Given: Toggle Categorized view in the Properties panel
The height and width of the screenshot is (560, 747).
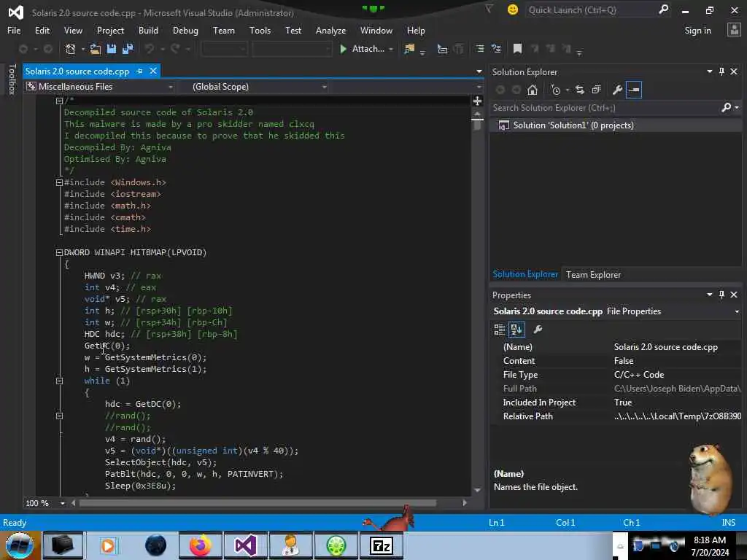Looking at the screenshot, I should pos(499,329).
